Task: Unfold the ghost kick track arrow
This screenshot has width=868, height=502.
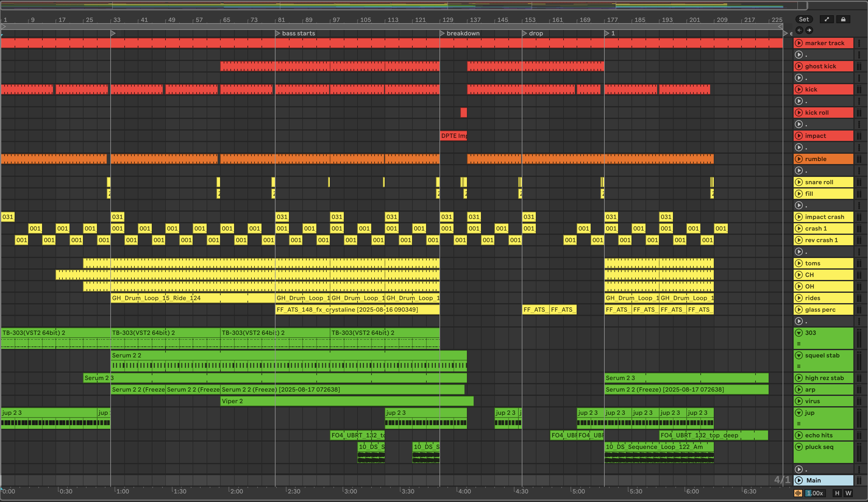Action: [x=799, y=66]
